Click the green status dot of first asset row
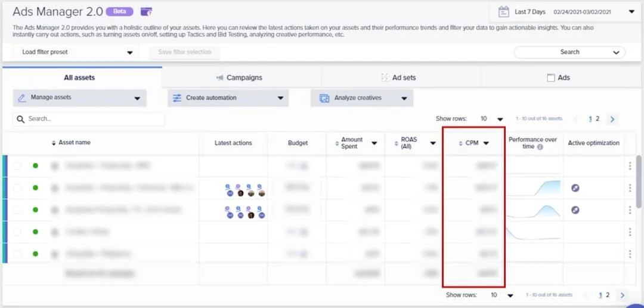 [35, 166]
